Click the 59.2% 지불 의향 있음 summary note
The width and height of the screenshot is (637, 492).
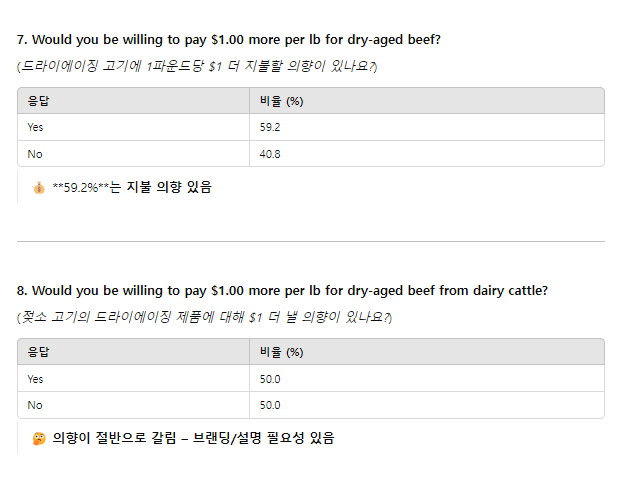click(132, 187)
